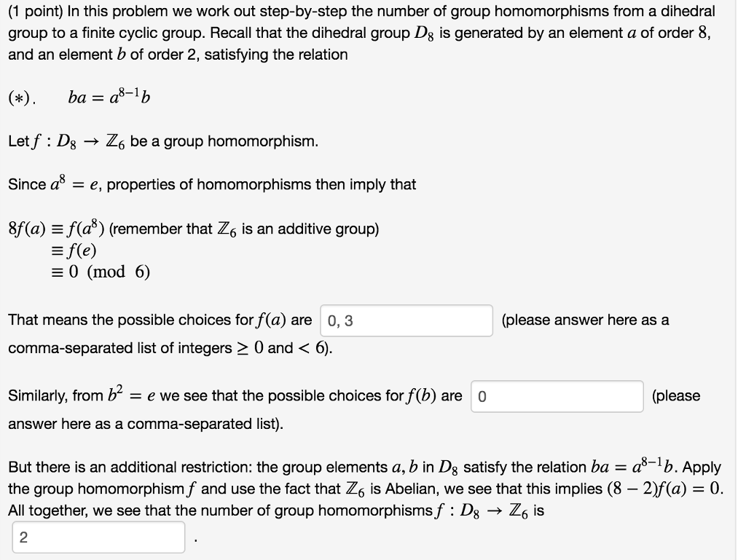Click the f(b) answer input containing 0

[557, 395]
